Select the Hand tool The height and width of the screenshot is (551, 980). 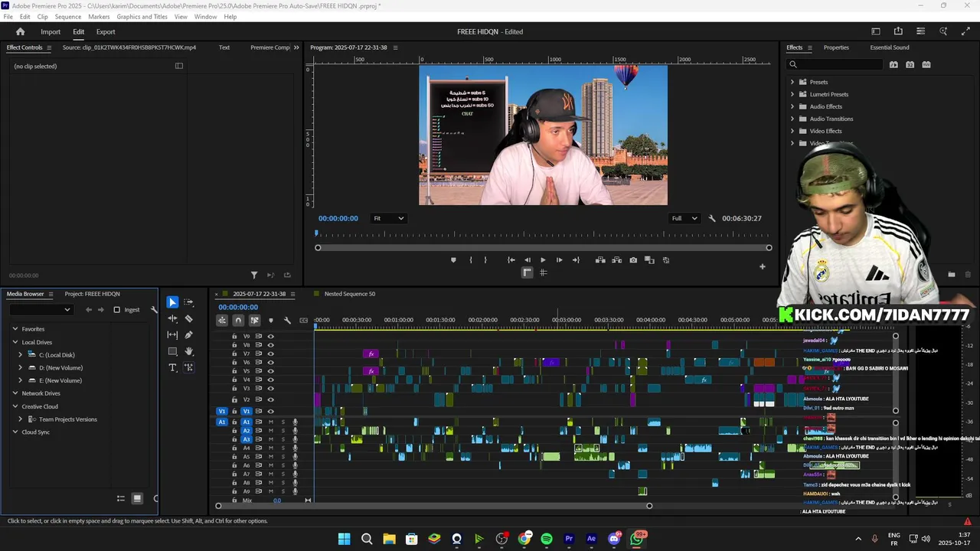(x=189, y=351)
